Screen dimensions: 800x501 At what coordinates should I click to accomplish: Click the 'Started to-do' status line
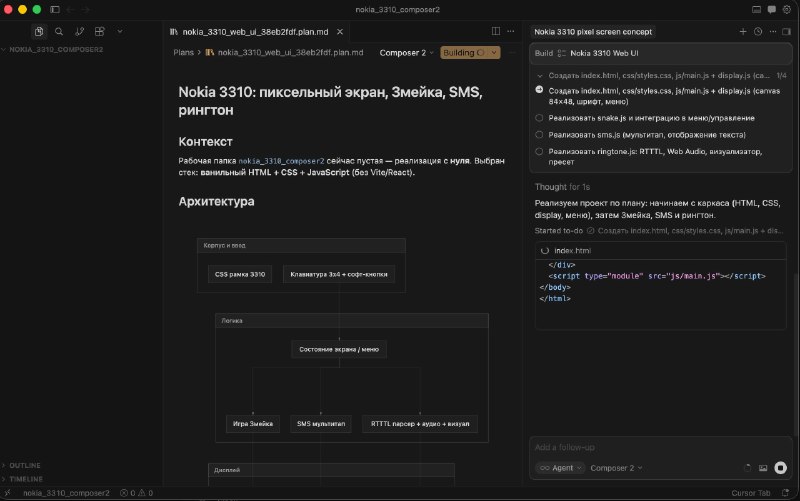[x=659, y=231]
